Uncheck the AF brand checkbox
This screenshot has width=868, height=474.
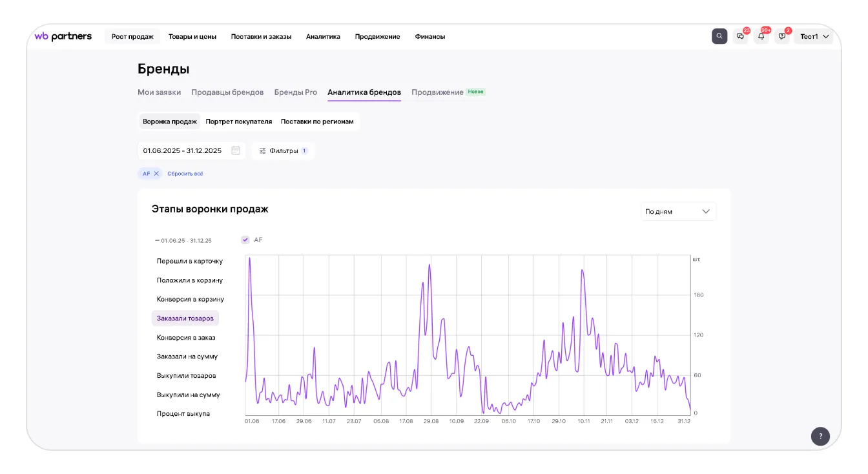pos(245,240)
